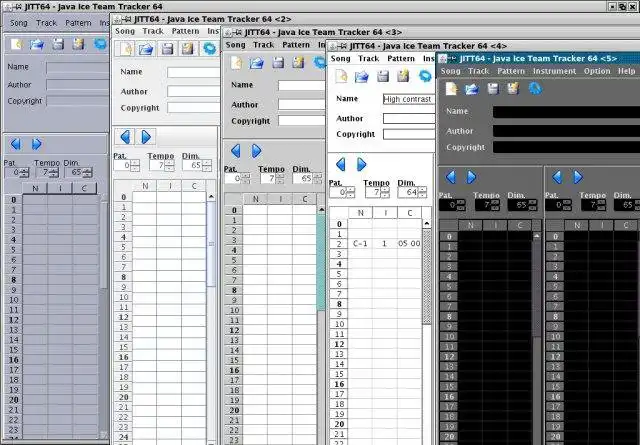Go to previous pattern in window <4>
Viewport: 640px width, 445px height.
tap(341, 165)
